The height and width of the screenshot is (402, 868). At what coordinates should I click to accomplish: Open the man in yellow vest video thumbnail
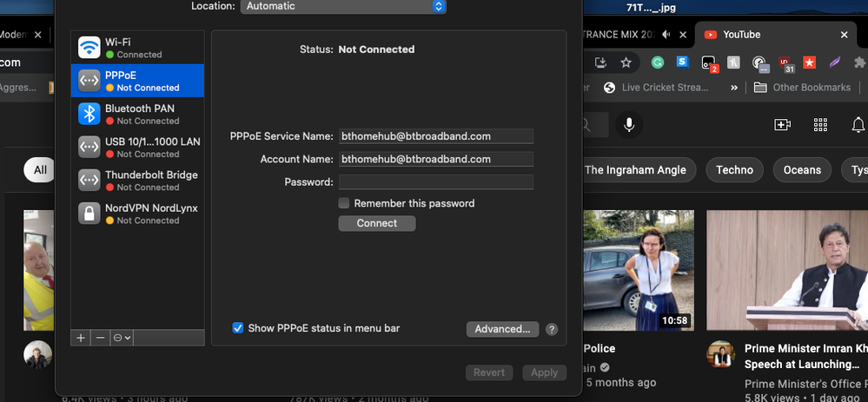click(x=39, y=270)
